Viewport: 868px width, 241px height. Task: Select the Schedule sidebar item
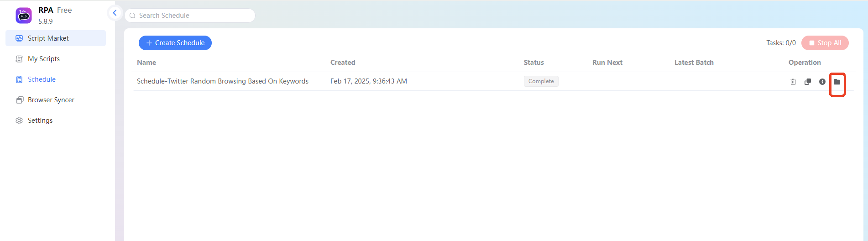point(42,79)
